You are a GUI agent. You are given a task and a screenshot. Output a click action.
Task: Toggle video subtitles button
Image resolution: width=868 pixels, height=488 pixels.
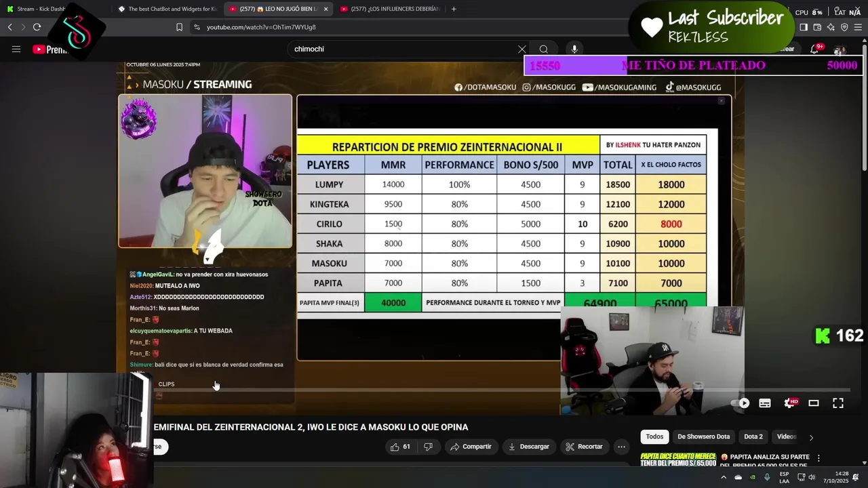pos(765,403)
